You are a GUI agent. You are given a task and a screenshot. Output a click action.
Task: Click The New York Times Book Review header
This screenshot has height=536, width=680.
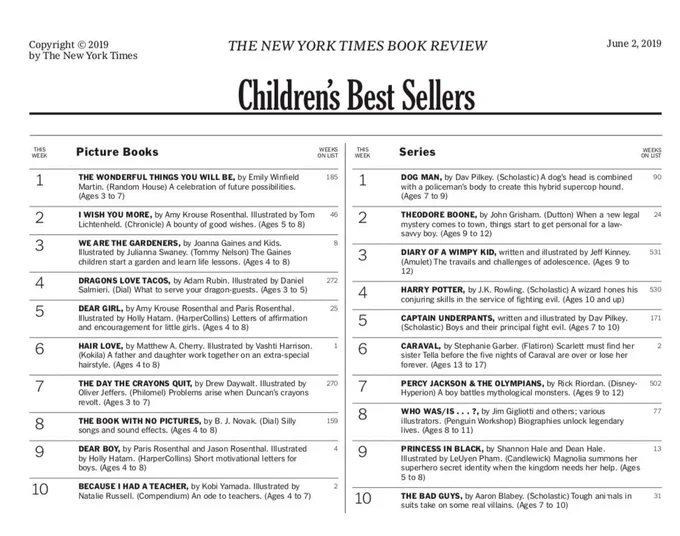357,46
